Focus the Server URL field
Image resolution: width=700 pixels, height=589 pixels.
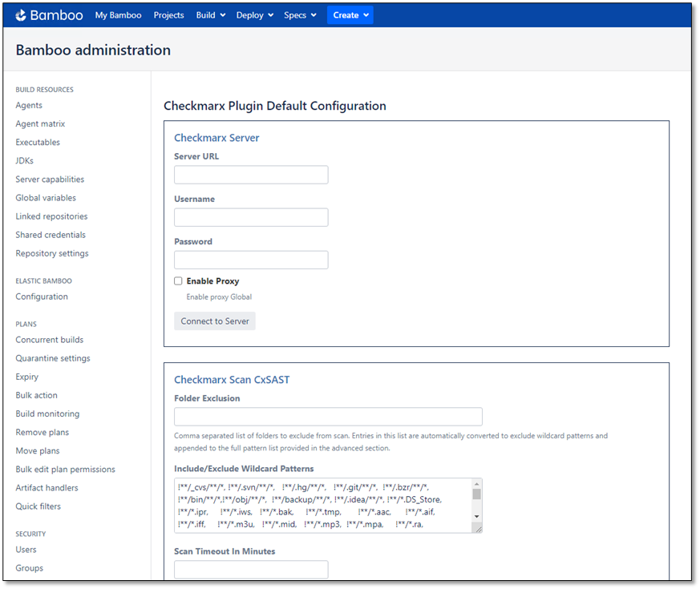(251, 175)
